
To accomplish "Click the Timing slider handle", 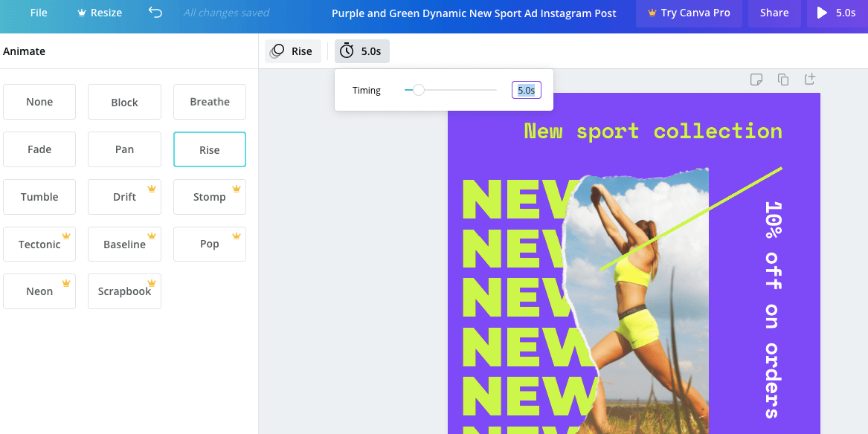I will coord(419,89).
